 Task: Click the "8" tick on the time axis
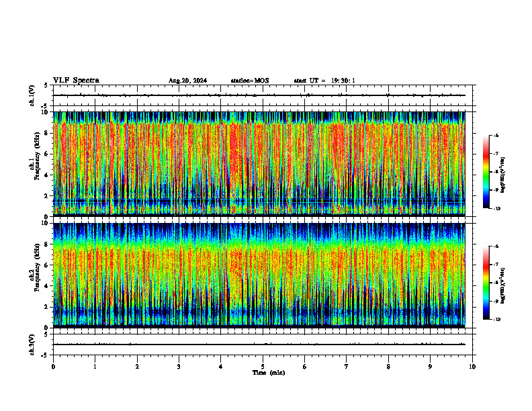tap(388, 367)
